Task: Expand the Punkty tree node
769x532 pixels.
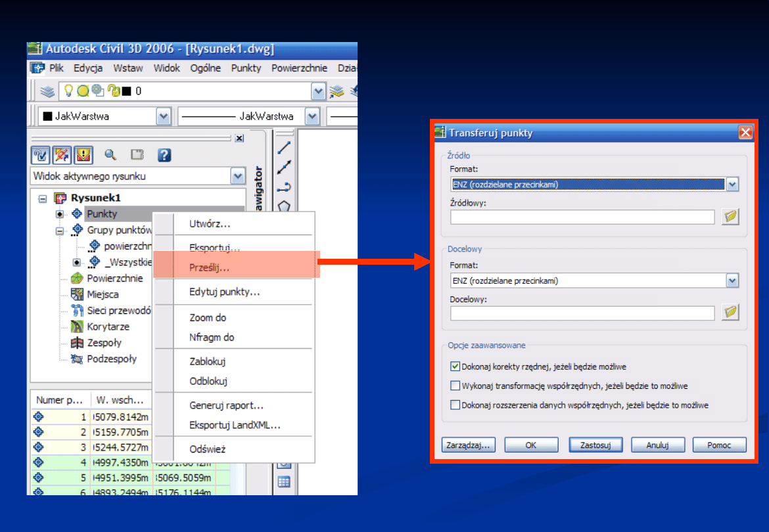Action: click(x=59, y=214)
